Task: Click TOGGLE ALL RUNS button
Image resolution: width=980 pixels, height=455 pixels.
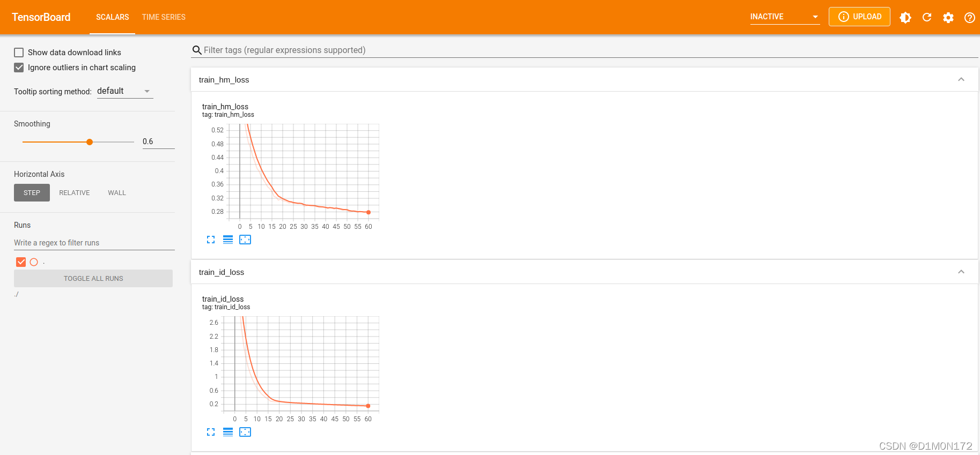Action: point(93,278)
